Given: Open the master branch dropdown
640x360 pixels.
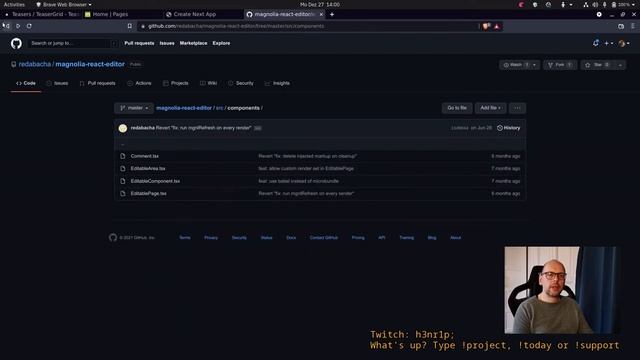Looking at the screenshot, I should 134,108.
